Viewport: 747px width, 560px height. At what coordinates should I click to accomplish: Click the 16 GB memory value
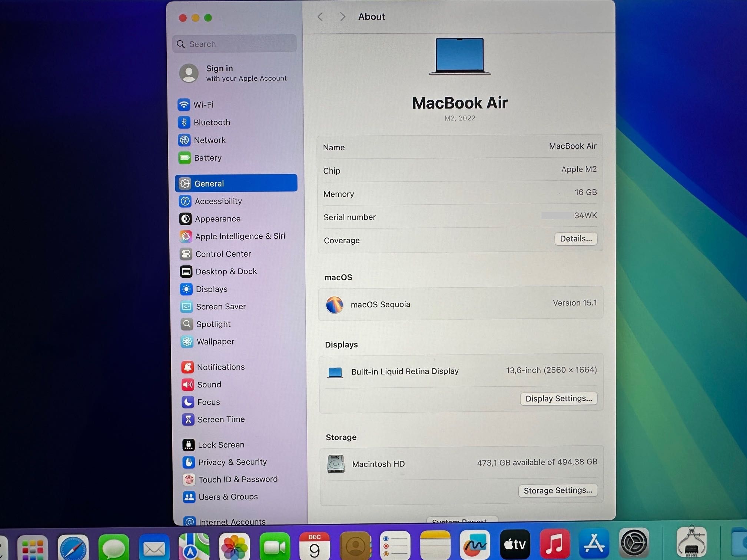pyautogui.click(x=585, y=193)
